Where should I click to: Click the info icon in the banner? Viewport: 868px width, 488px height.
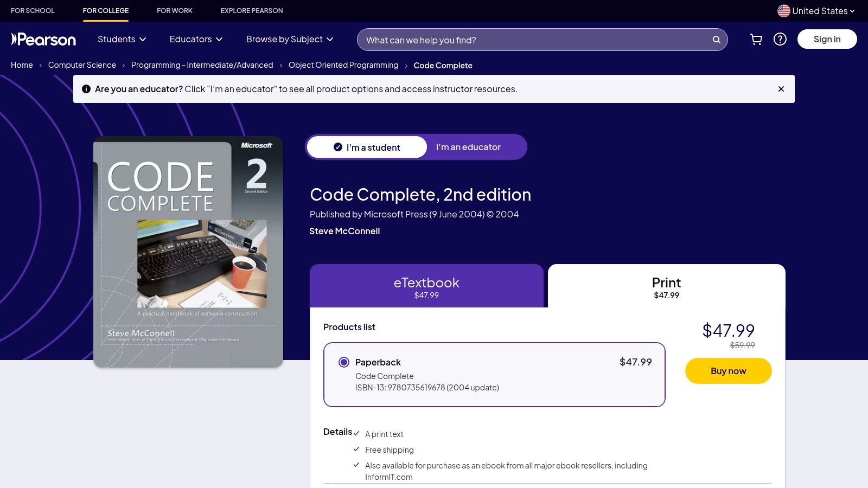click(86, 89)
